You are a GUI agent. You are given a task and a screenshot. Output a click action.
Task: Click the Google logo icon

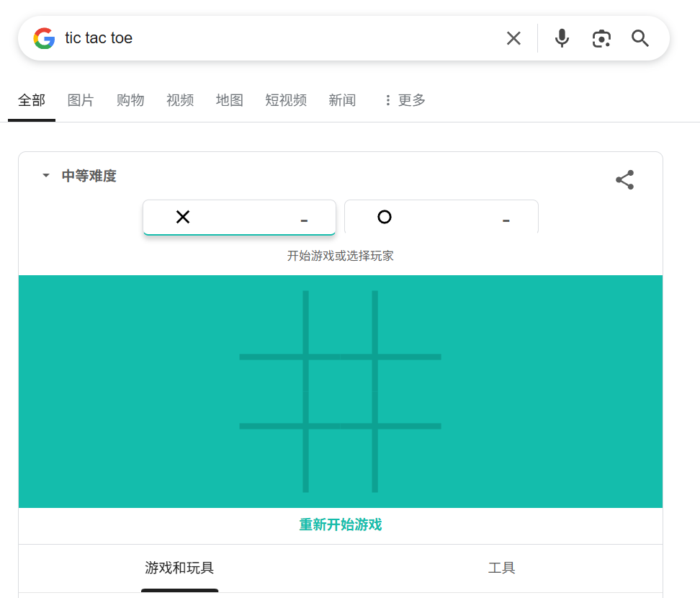(x=44, y=38)
